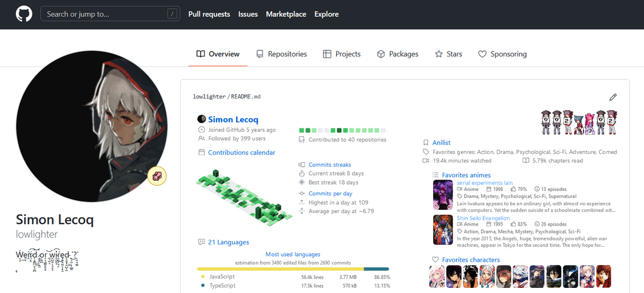Click the bookmark icon beside Anilist
This screenshot has height=293, width=644.
tap(426, 143)
